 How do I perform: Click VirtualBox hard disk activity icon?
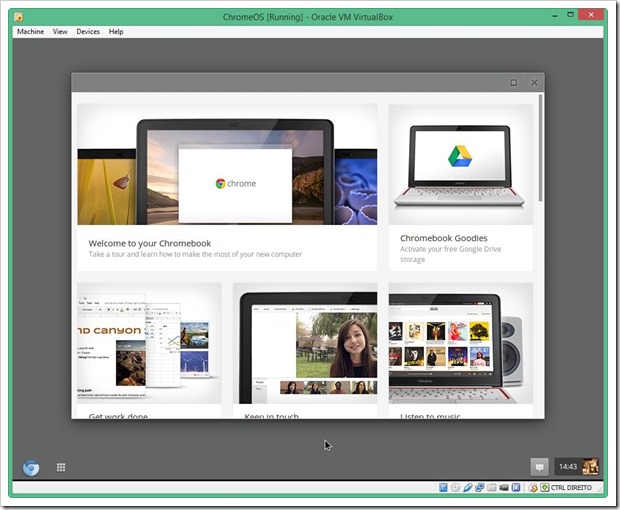click(x=443, y=487)
